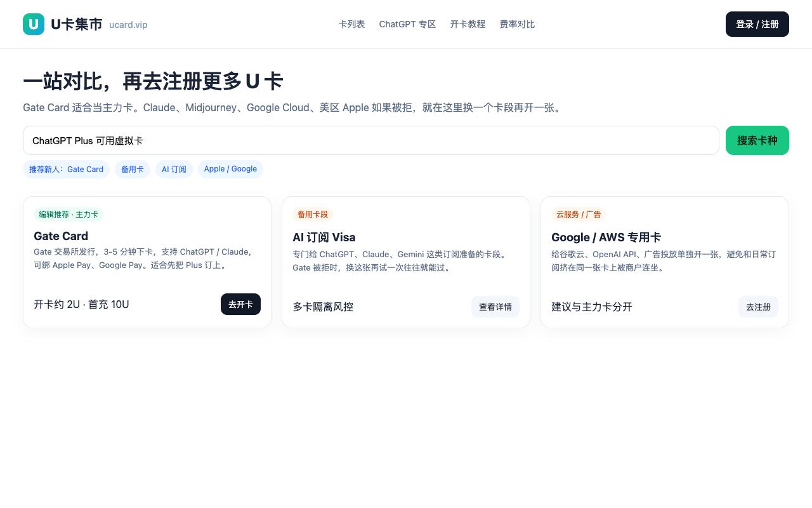Image resolution: width=812 pixels, height=508 pixels.
Task: Click the Gate 交易所发行 description text
Action: (x=145, y=258)
